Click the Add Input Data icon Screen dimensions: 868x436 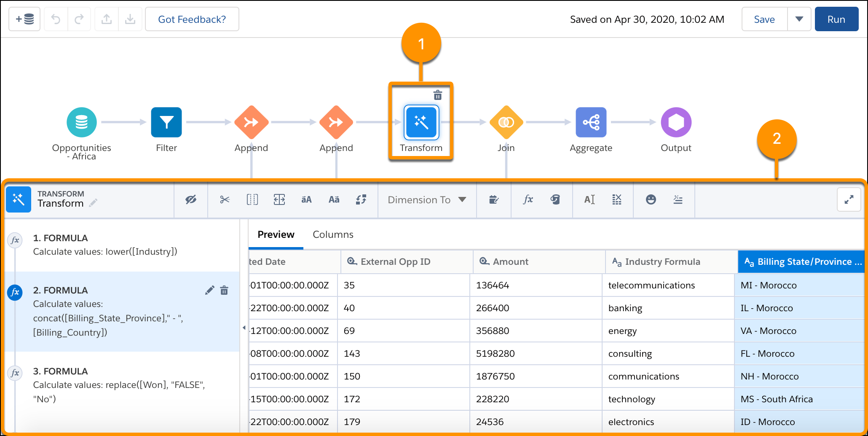tap(24, 19)
